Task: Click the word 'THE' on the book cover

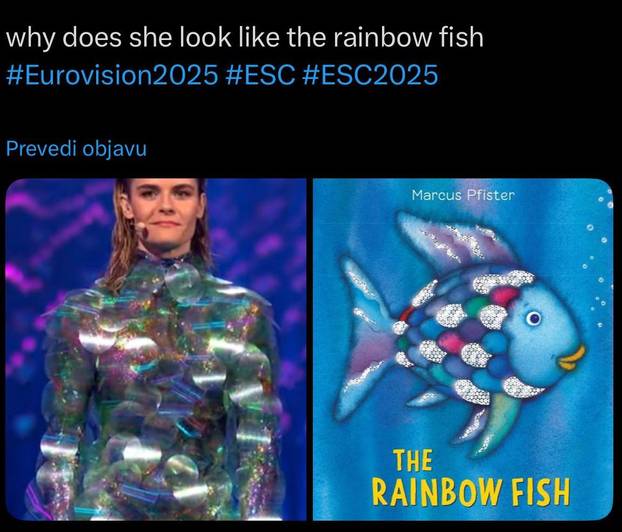Action: click(x=413, y=460)
